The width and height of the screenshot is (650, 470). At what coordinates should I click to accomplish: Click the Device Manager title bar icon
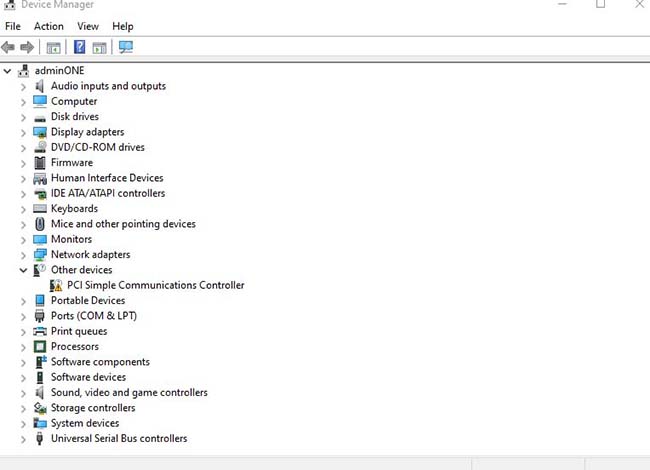pos(9,5)
